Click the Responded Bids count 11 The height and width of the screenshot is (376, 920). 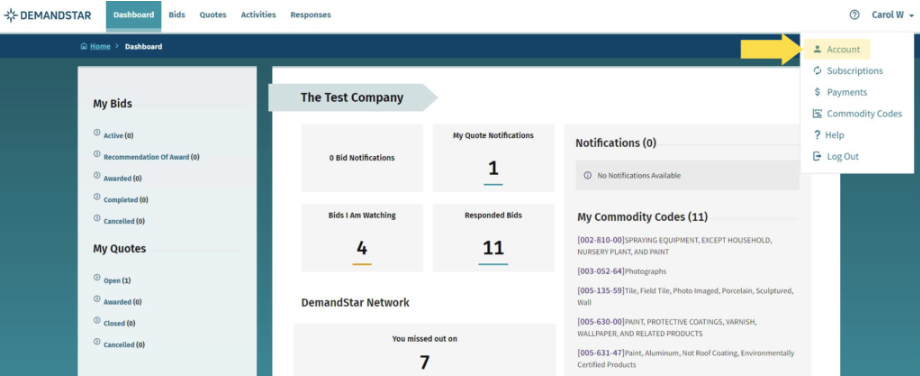pos(493,249)
